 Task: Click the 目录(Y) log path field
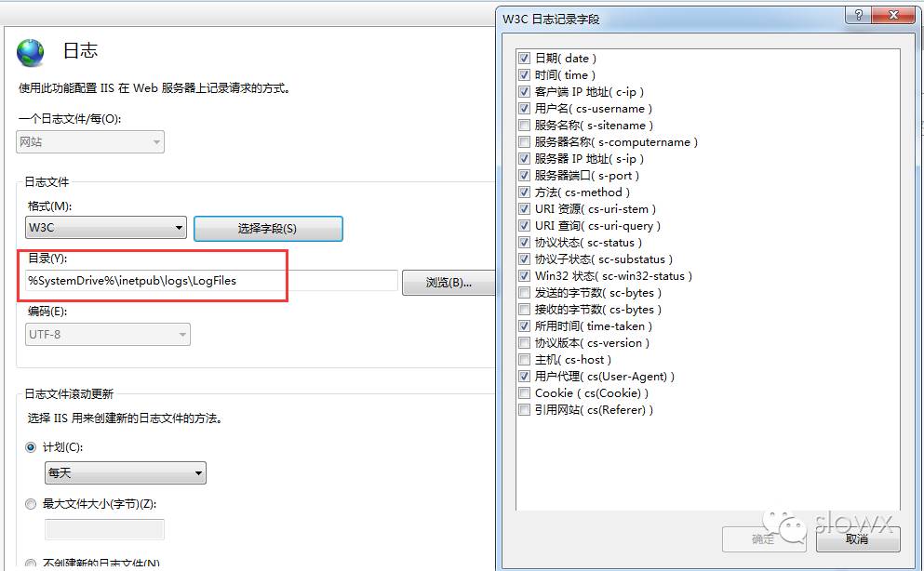coord(211,281)
